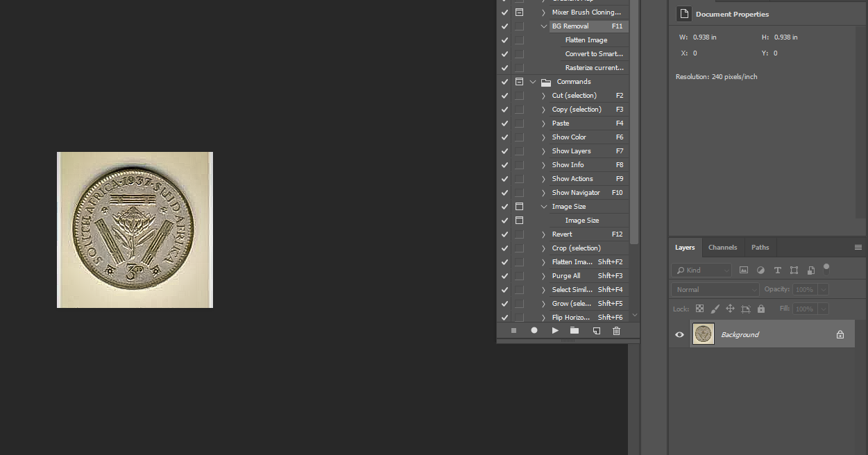Filter layers by smart objects icon
The image size is (868, 455).
tap(810, 270)
